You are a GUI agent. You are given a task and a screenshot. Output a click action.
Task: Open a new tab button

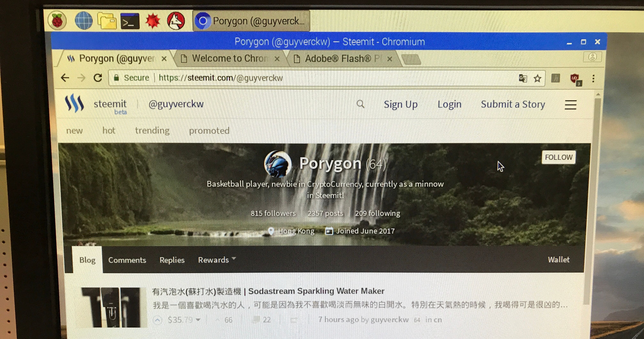point(411,59)
